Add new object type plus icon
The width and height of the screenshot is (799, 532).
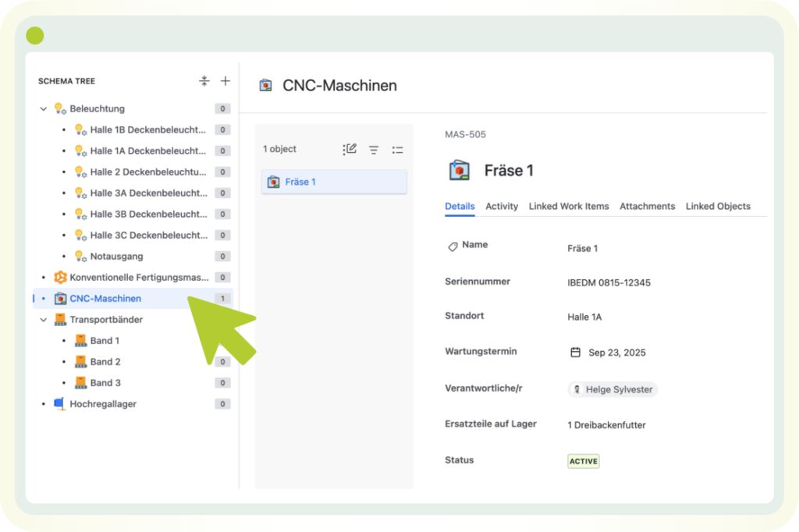click(225, 81)
